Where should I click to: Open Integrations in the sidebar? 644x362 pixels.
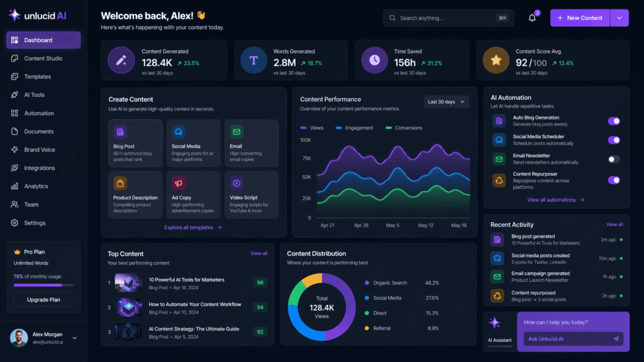(43, 168)
